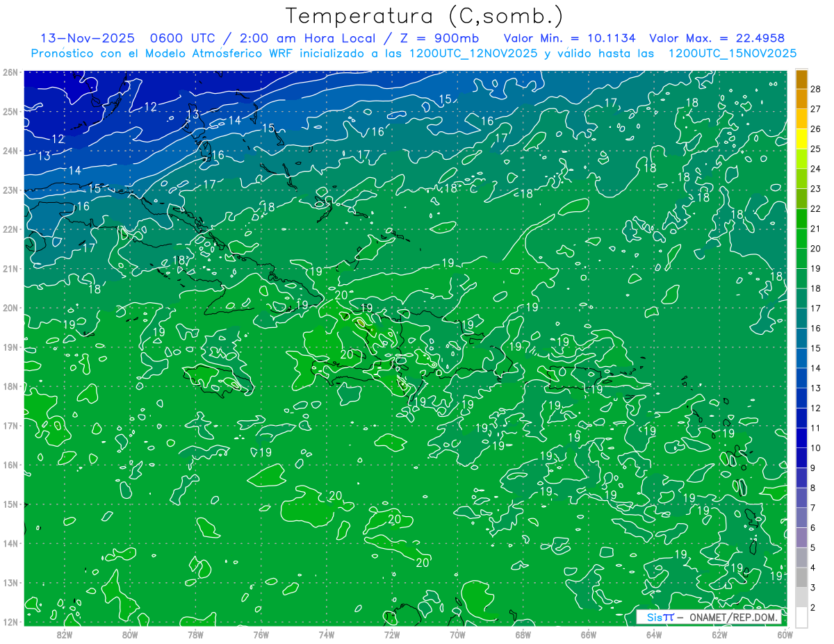Click the "16N" latitude axis label
This screenshot has width=834, height=644.
coord(10,465)
